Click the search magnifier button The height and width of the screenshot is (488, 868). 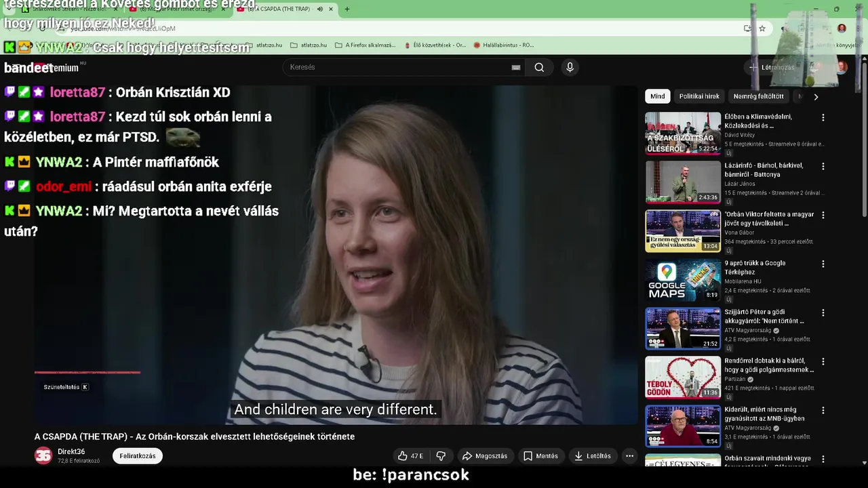539,67
